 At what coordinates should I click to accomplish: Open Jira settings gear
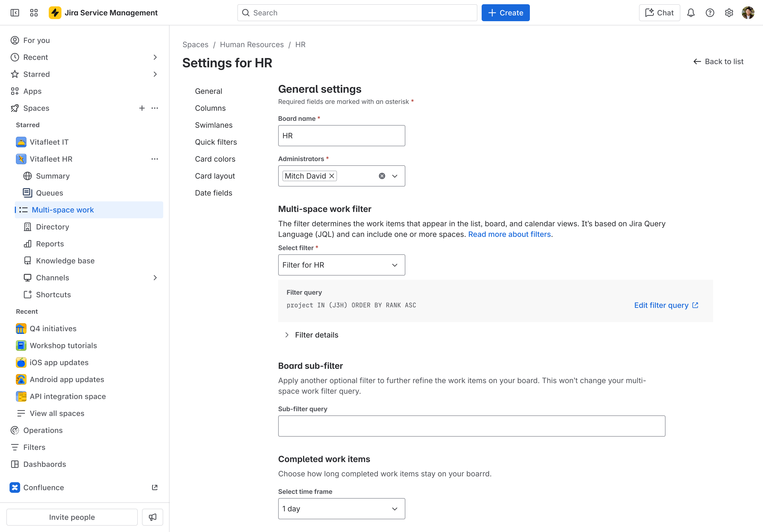point(729,13)
